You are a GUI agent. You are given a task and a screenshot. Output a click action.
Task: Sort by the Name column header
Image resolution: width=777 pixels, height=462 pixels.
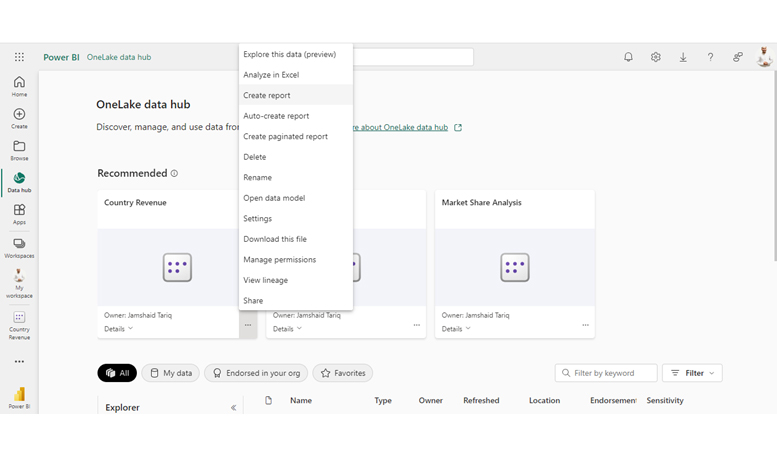[301, 400]
